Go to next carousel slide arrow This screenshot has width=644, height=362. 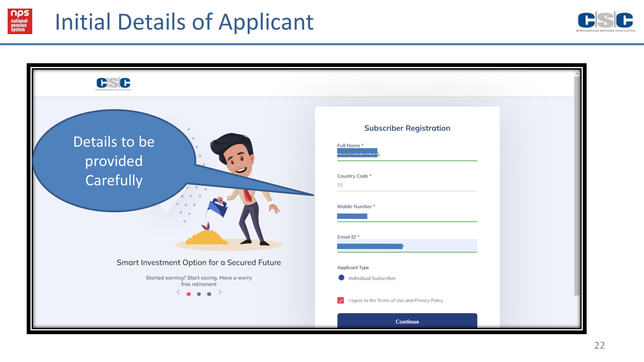click(x=220, y=292)
